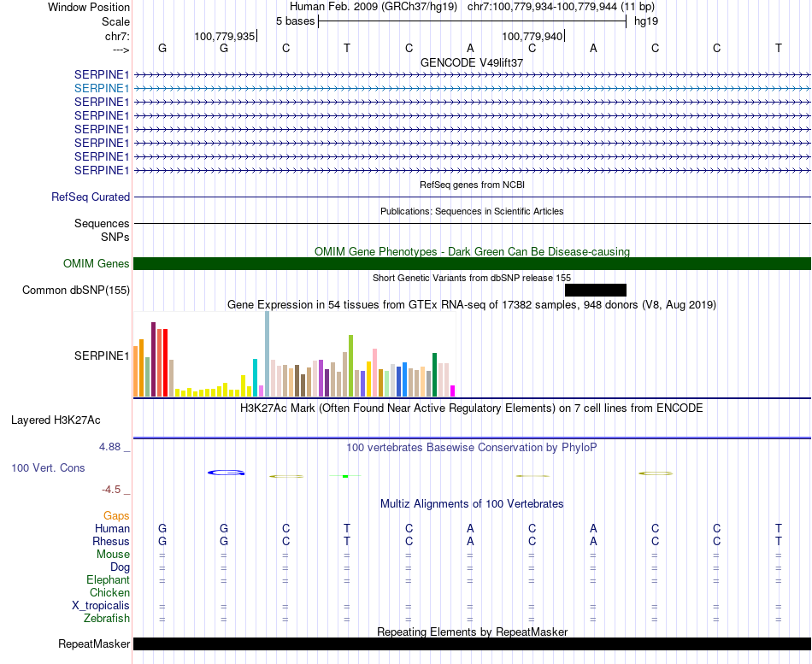Click the blue G glyph in PhyloP track

(x=226, y=473)
